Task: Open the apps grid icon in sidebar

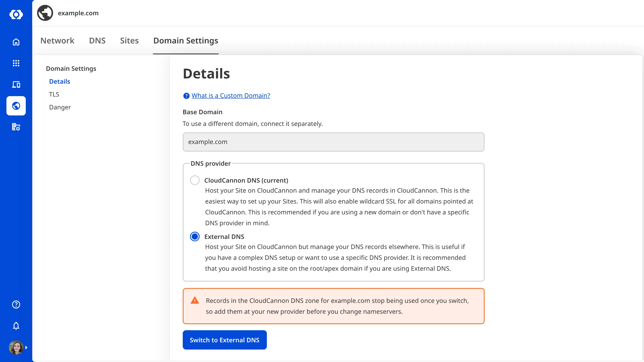Action: (x=16, y=63)
